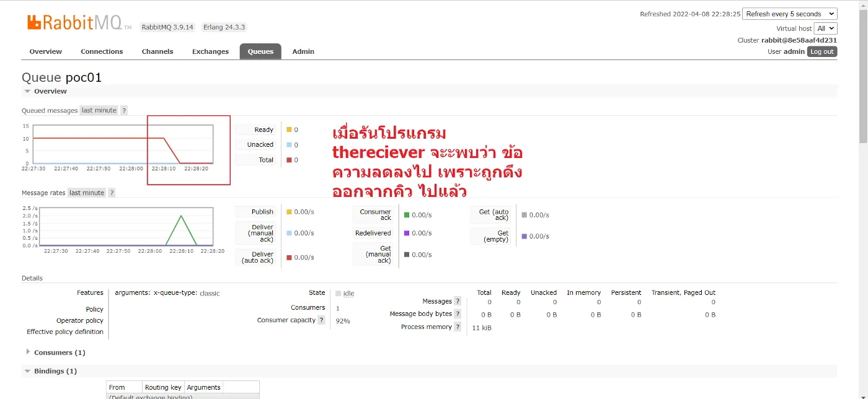Click the x-queue-type classic argument
Screen dimensions: 868x399
click(187, 293)
